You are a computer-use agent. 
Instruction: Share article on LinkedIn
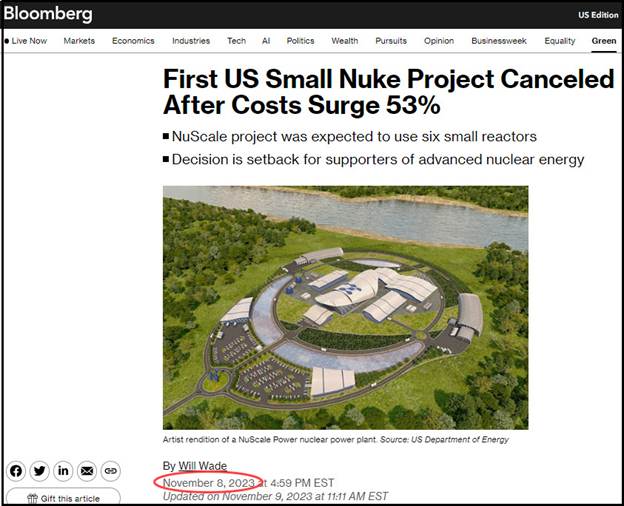(63, 471)
